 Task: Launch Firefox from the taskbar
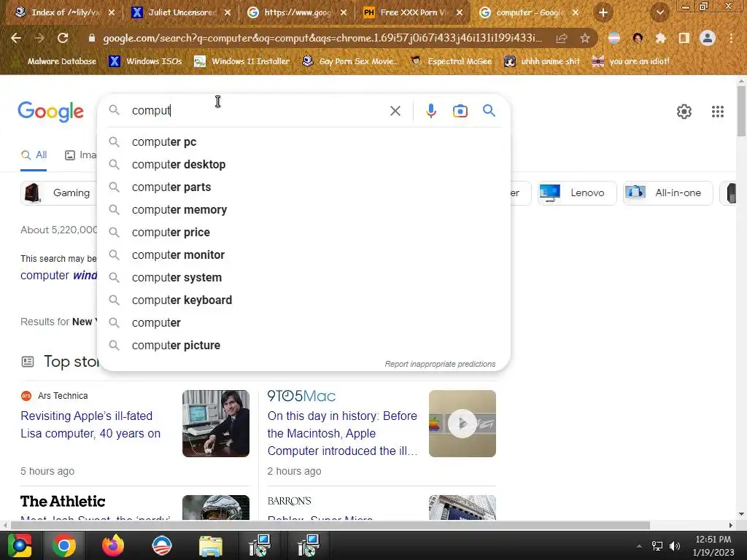(113, 545)
